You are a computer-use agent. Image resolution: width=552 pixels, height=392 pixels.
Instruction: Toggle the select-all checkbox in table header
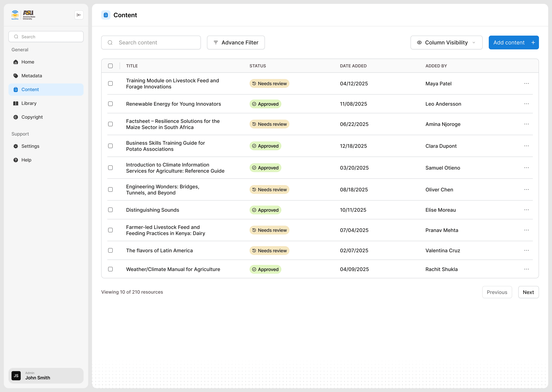[x=110, y=66]
